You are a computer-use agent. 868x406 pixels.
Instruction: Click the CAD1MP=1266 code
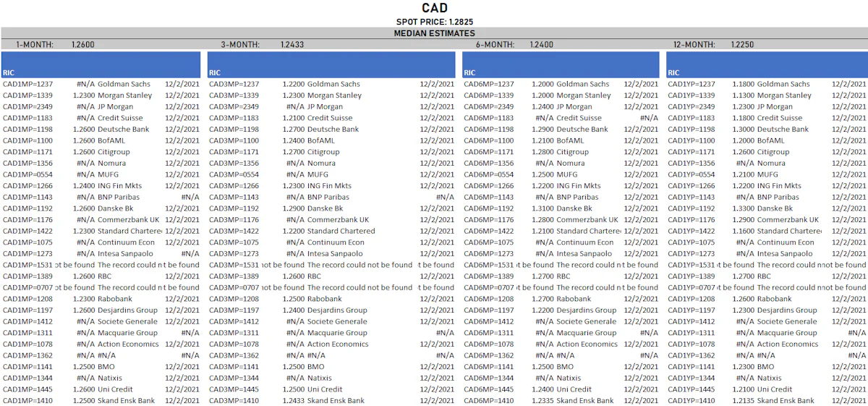(28, 186)
